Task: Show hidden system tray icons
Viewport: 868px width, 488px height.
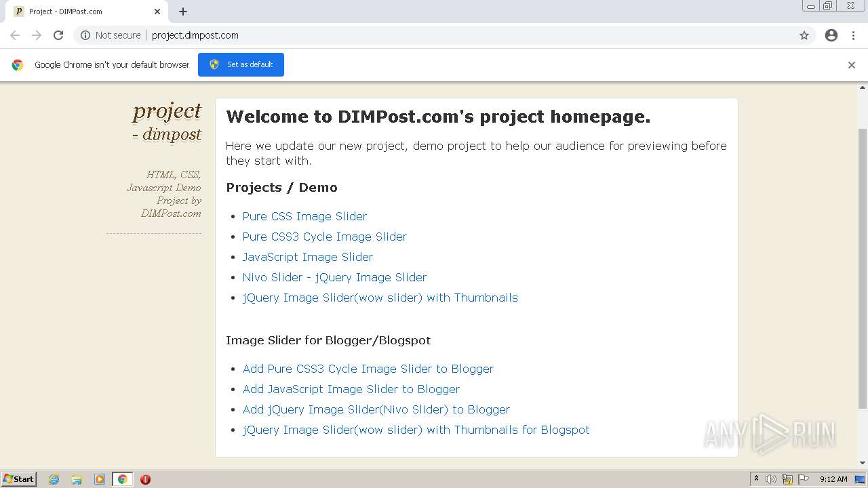Action: tap(756, 479)
